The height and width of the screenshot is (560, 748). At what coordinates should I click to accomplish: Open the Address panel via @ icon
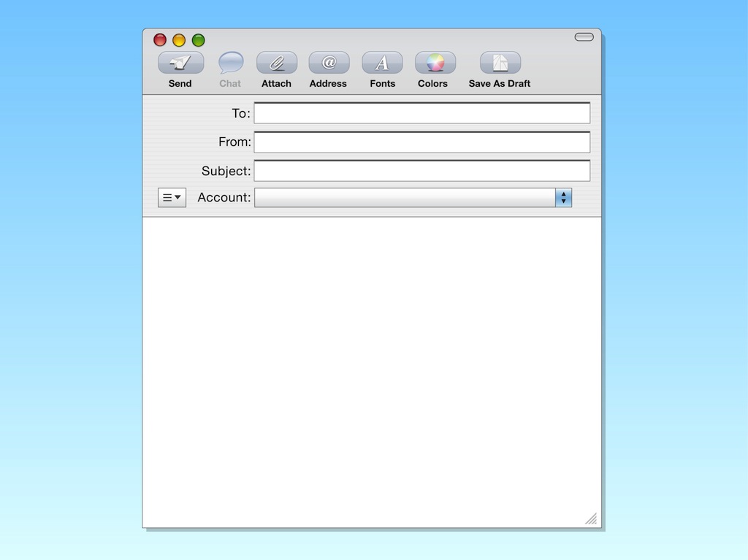tap(329, 63)
